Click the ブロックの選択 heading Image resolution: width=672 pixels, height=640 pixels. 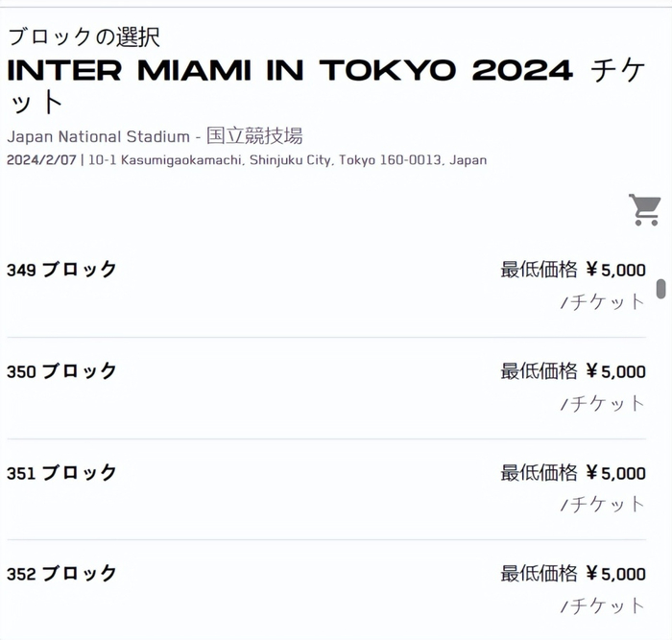tap(84, 36)
